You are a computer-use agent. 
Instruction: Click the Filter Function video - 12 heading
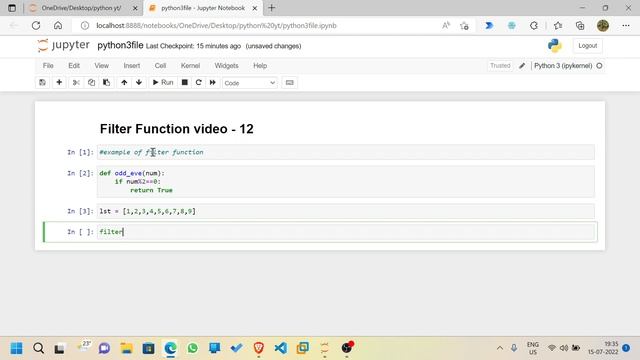tap(176, 129)
